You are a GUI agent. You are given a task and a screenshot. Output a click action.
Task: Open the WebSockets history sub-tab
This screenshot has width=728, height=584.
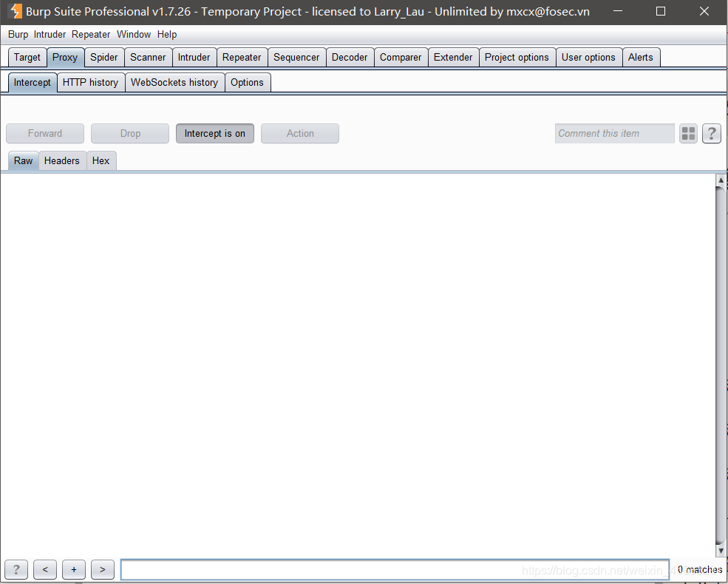pos(174,83)
